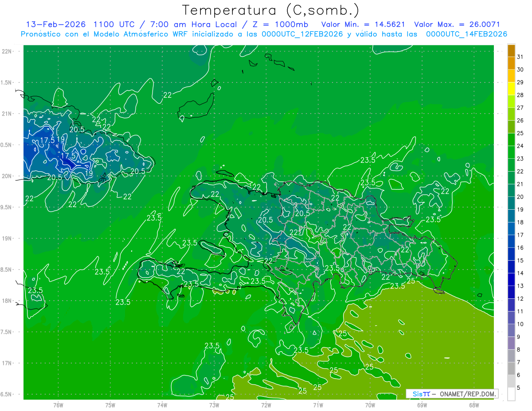The image size is (532, 411).
Task: Click the "20N" latitude axis label
Action: 7,176
